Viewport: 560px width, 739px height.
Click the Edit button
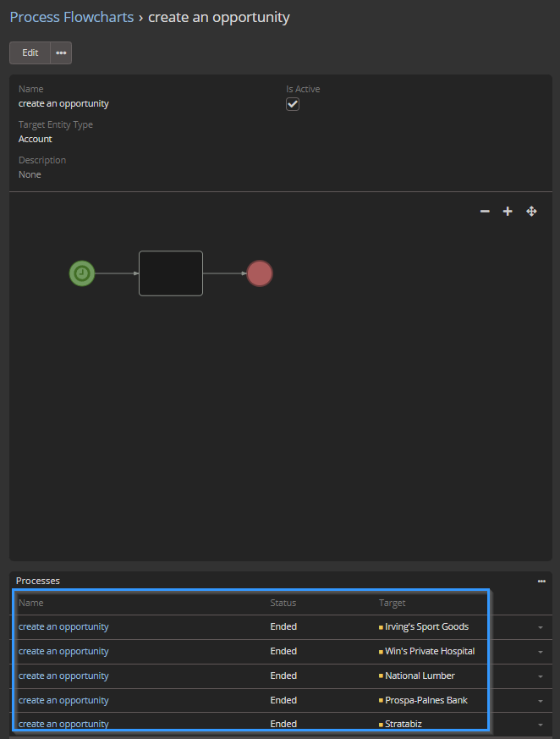30,52
